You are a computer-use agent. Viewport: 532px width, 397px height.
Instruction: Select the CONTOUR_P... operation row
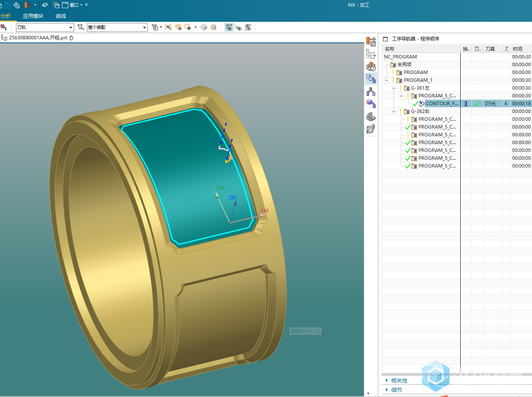pos(442,103)
